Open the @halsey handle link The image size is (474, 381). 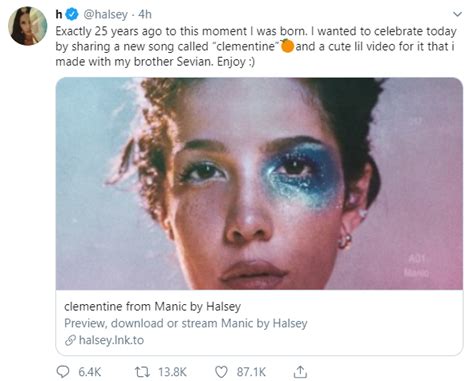105,14
